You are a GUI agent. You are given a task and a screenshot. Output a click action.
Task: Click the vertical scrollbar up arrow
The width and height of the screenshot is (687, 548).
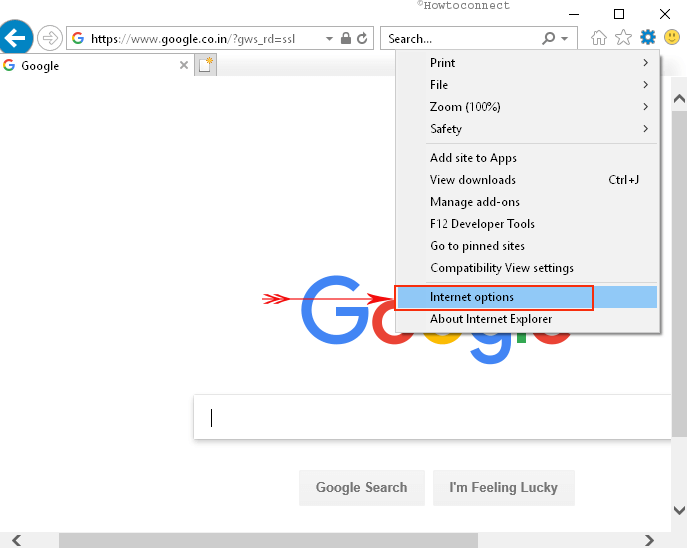[679, 99]
